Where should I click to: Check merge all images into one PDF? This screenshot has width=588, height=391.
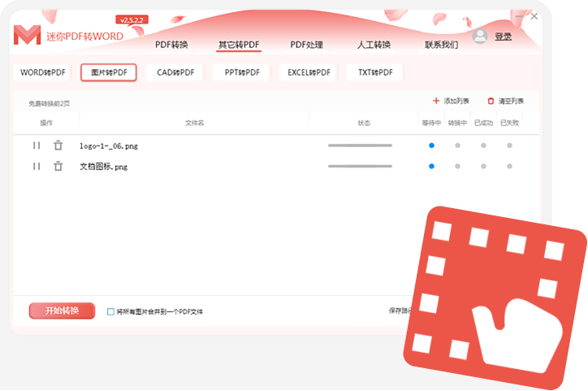[x=110, y=311]
